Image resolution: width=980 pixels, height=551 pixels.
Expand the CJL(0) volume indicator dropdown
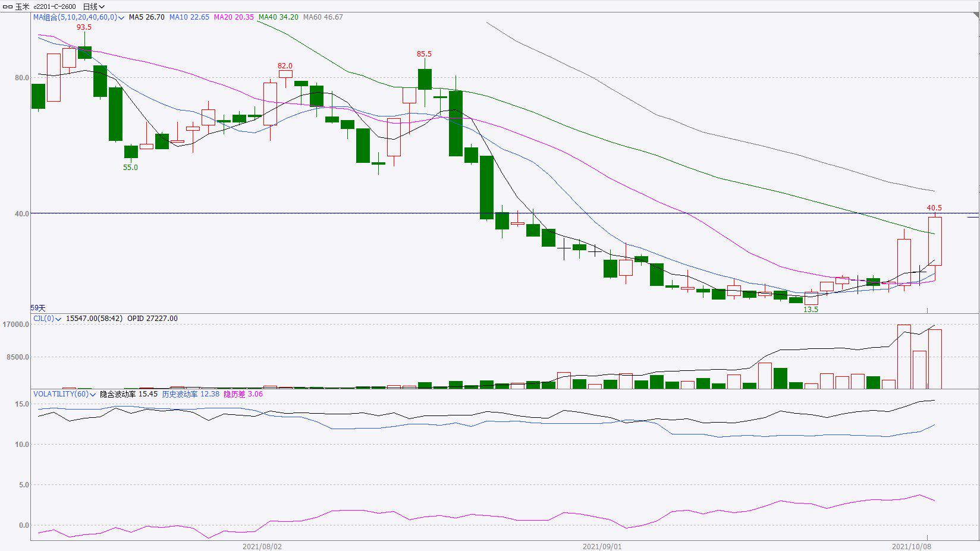click(58, 319)
